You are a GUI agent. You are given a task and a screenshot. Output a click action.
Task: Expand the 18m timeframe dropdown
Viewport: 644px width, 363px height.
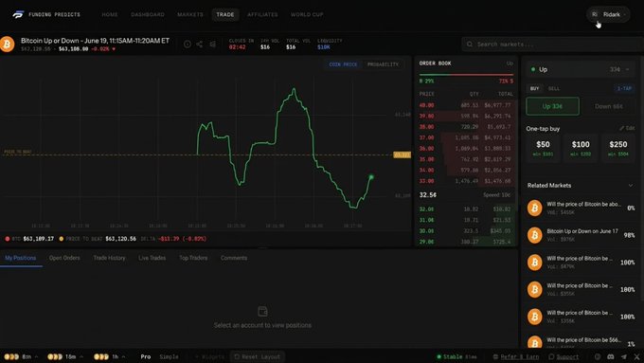(81, 356)
